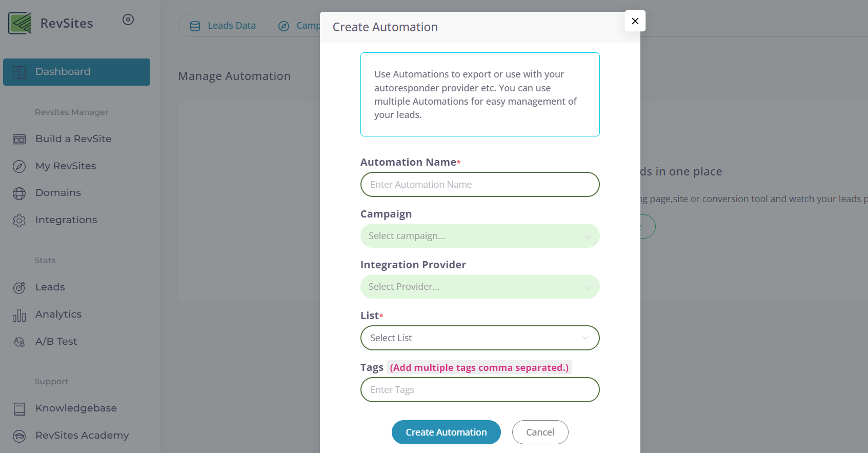The image size is (868, 453).
Task: Expand the Select campaign dropdown
Action: (479, 236)
